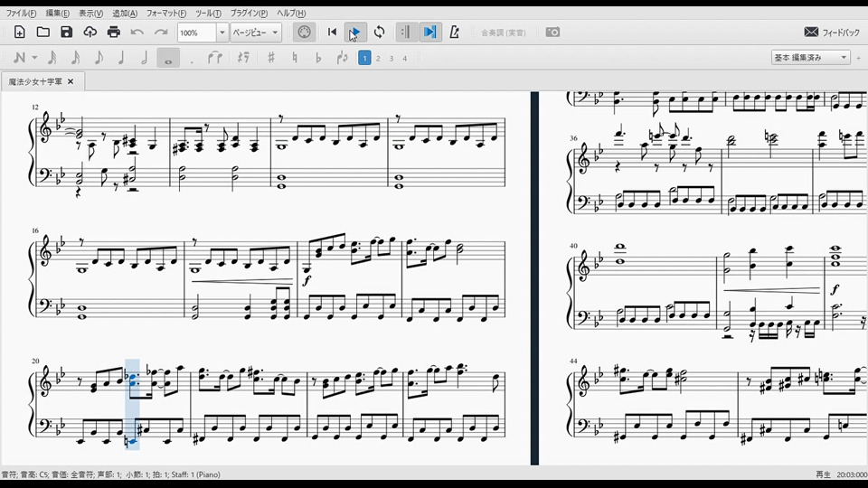This screenshot has width=868, height=488.
Task: Select the quarter note duration
Action: pyautogui.click(x=121, y=58)
